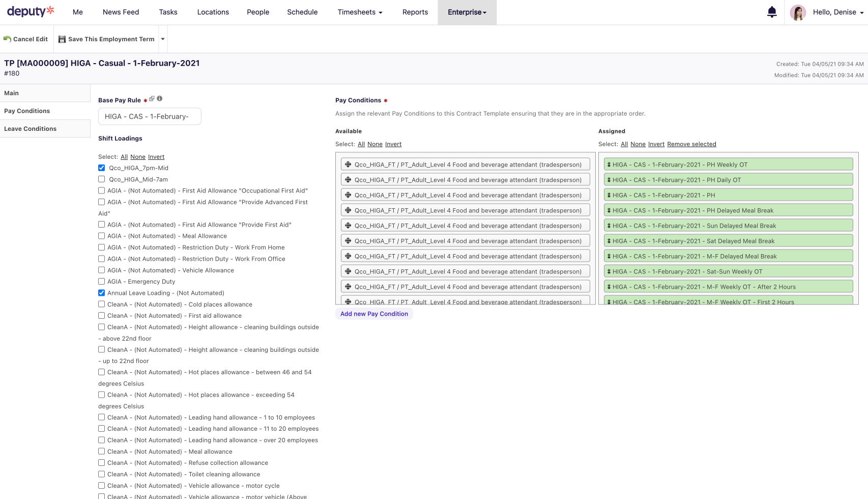Click Add new Pay Condition

tap(374, 314)
